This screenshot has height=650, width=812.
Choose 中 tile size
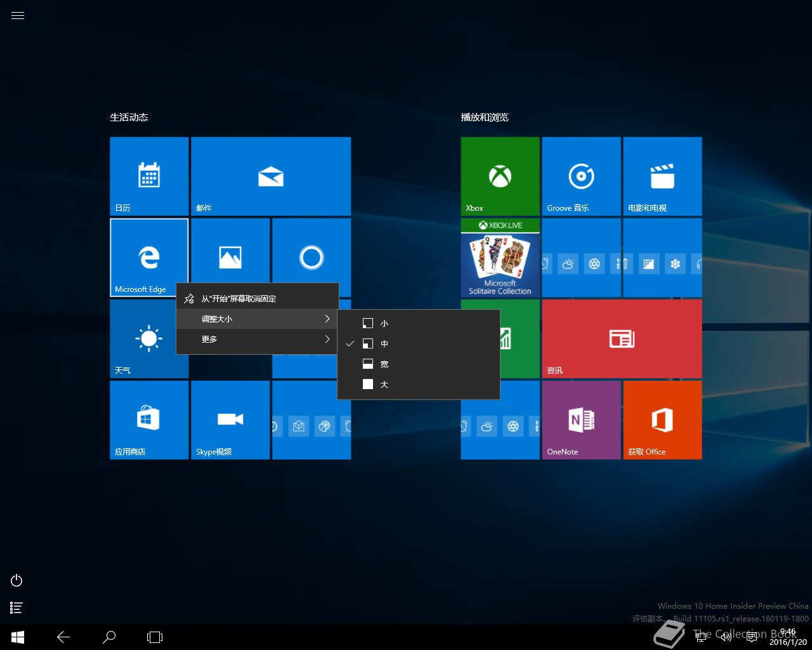[419, 343]
